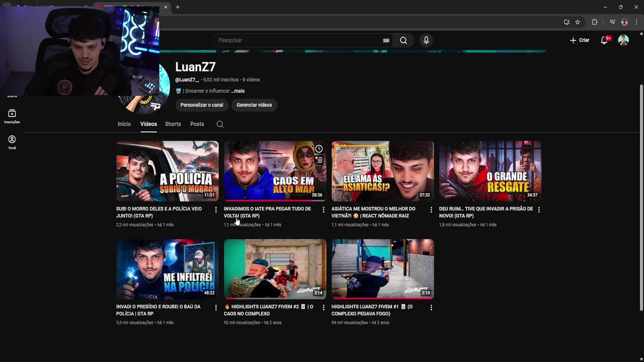Play the O GRANDE RESGATE thumbnail
This screenshot has width=644, height=362.
click(x=491, y=171)
